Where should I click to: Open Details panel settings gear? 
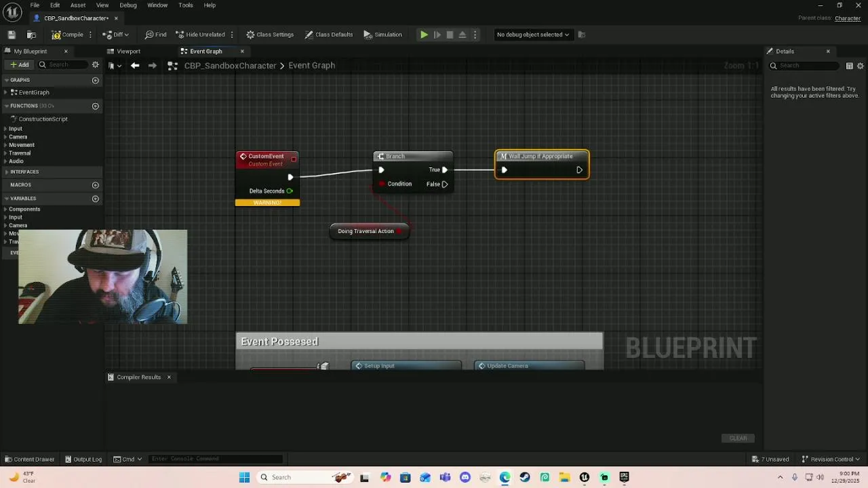861,66
